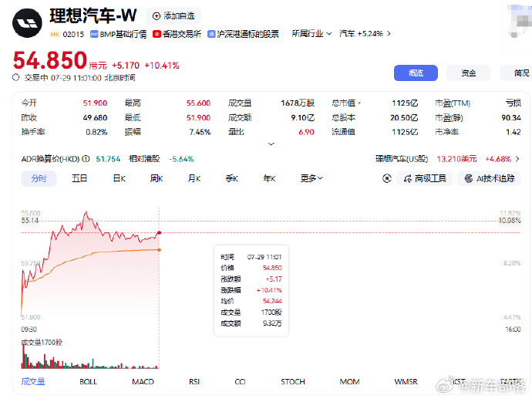
Task: Select the 分时 chart tab
Action: [39, 178]
